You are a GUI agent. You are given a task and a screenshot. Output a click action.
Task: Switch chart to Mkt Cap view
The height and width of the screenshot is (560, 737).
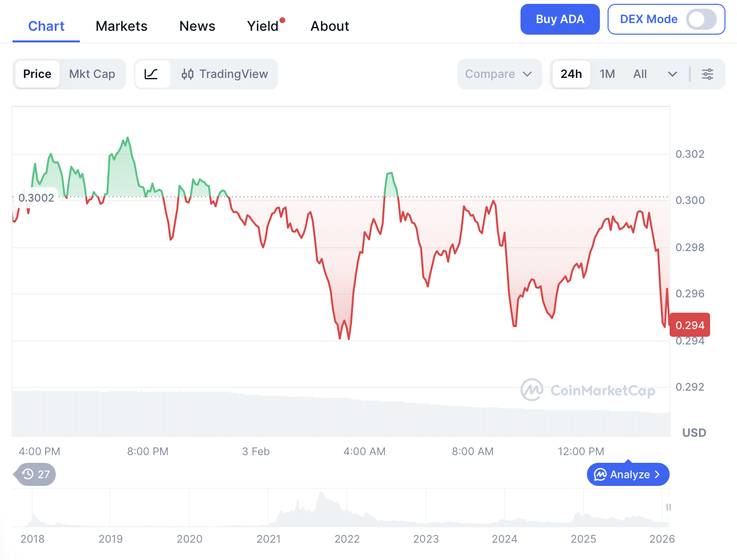tap(92, 74)
